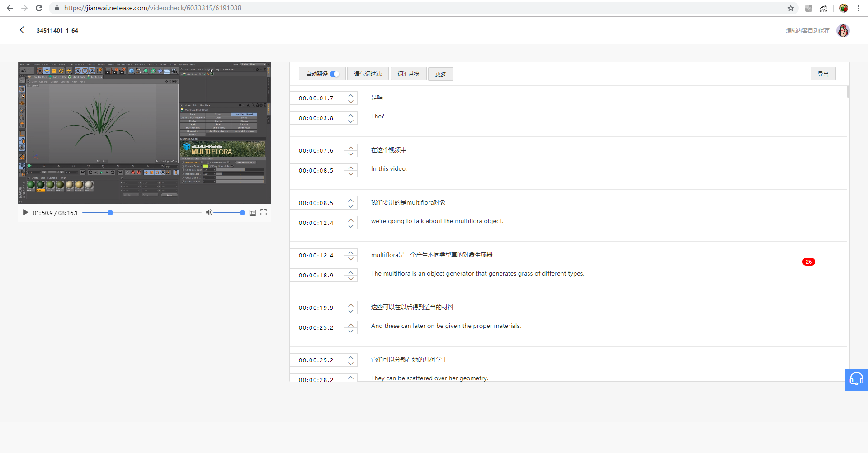Click the 00:00:08.5 start time field for 我们要讲的
868x453 pixels.
click(x=316, y=203)
